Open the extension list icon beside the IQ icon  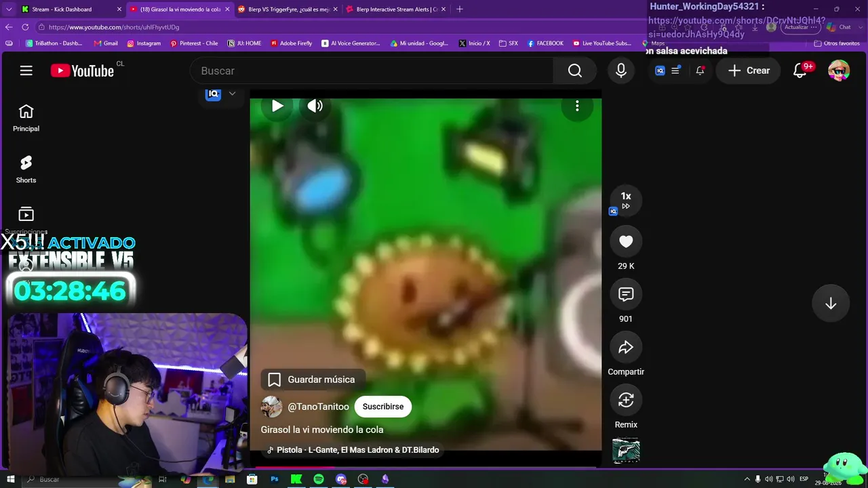[675, 70]
